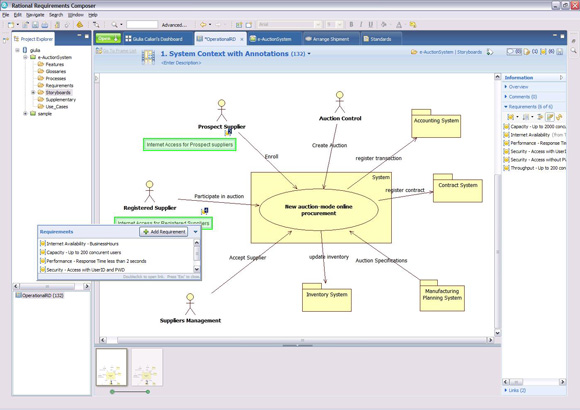
Task: Click the Auction Control actor figure
Action: pos(340,102)
